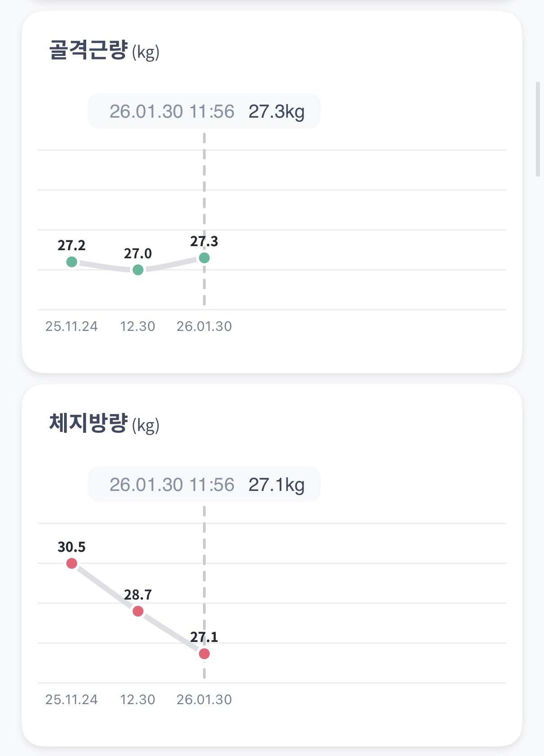Click the 골격근량 (kg) chart title
544x756 pixels.
[x=104, y=50]
